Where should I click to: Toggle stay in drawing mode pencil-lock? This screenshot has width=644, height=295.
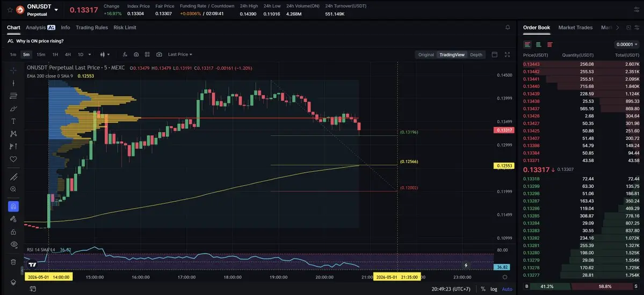click(x=13, y=219)
